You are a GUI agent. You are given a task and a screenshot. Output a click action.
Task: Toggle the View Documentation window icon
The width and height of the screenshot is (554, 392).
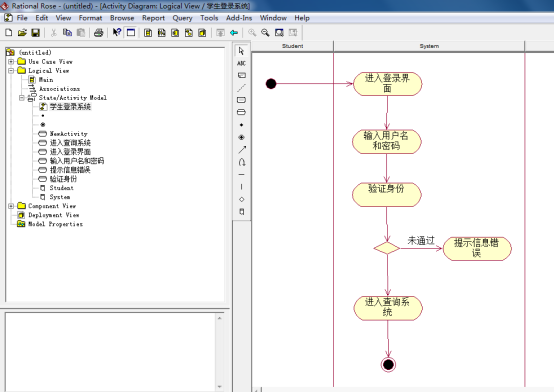click(131, 33)
